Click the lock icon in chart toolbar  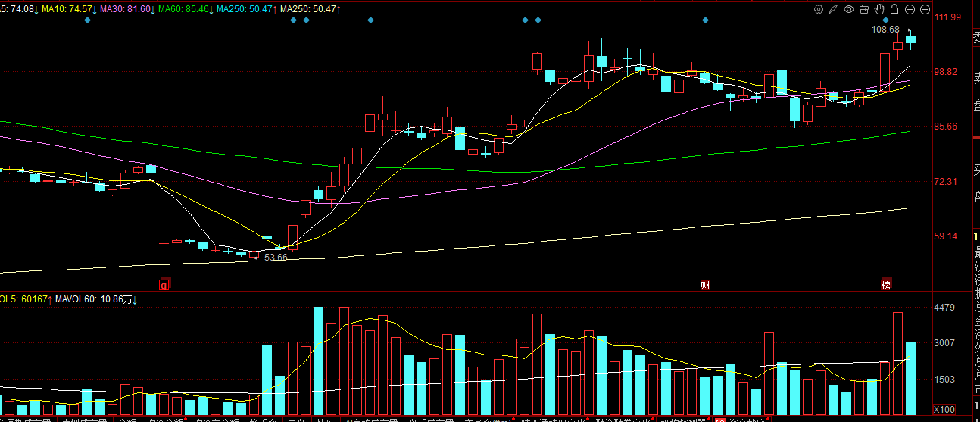(x=894, y=9)
